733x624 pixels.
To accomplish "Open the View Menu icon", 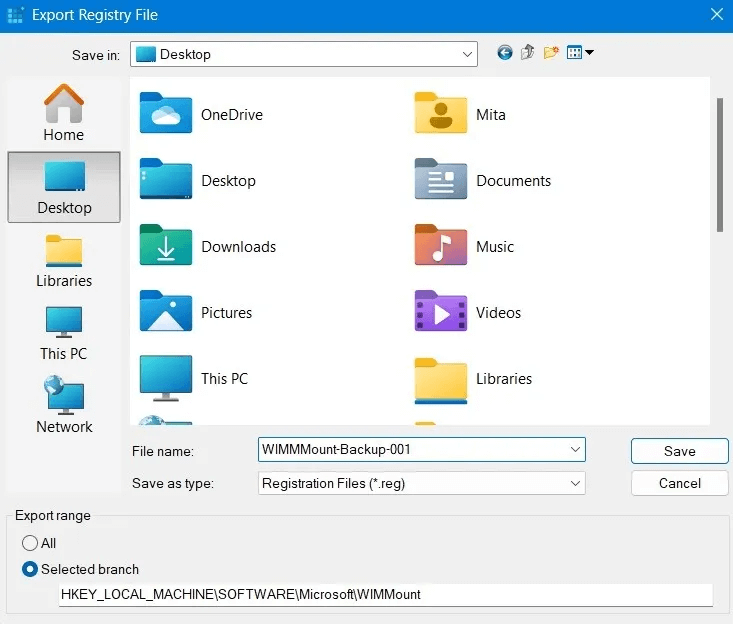I will (x=574, y=52).
